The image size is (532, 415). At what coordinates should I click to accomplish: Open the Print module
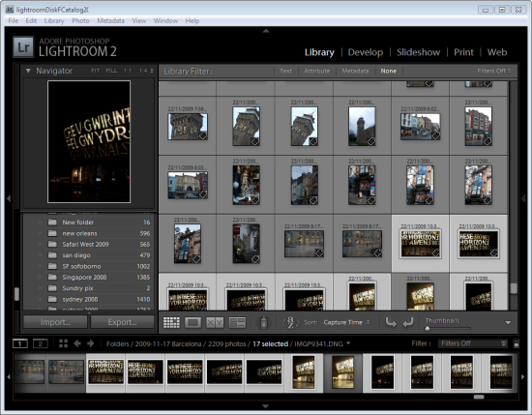coord(463,52)
